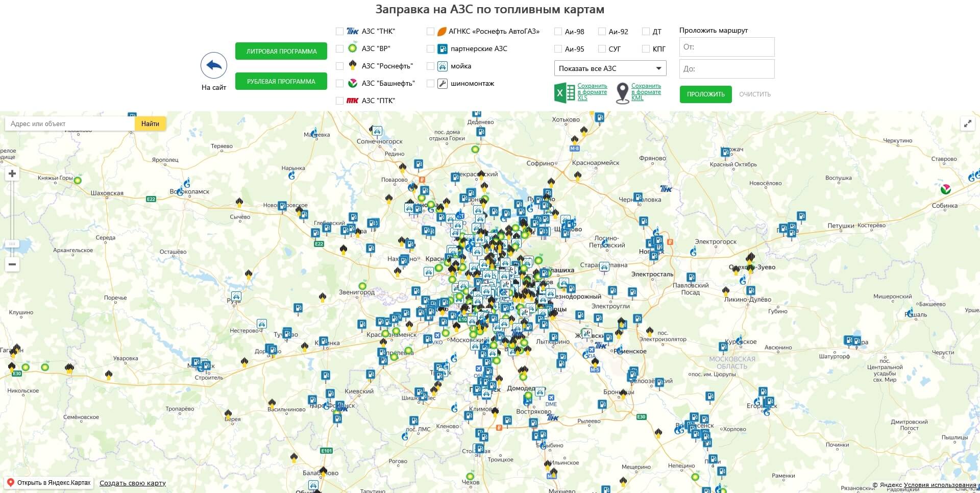Viewport: 980px width, 493px height.
Task: Select the Bashneft station marker near Собинка
Action: tap(946, 189)
